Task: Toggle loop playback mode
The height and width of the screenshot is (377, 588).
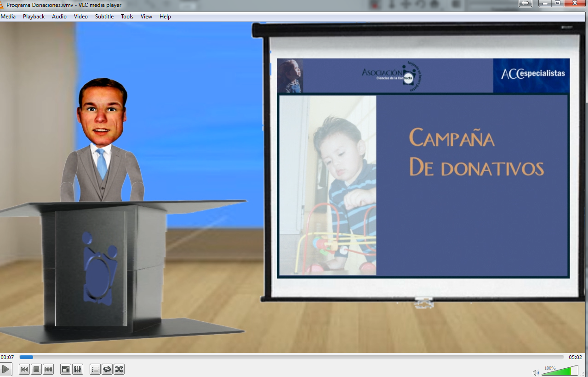Action: [107, 369]
